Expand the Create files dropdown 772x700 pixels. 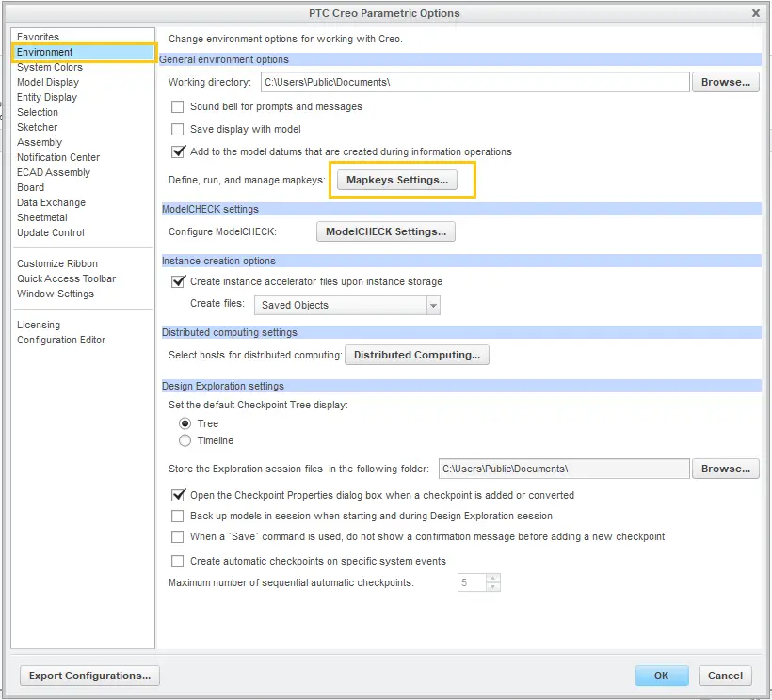(x=433, y=305)
